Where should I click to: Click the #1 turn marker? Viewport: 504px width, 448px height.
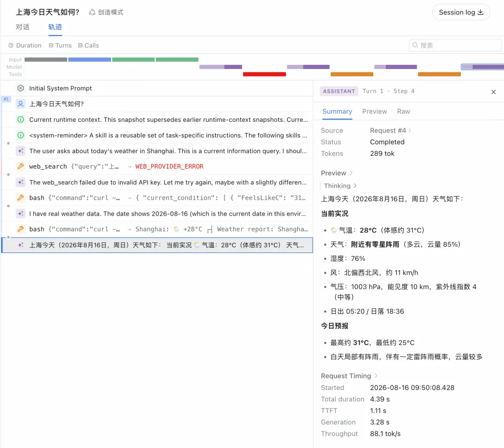pyautogui.click(x=6, y=99)
